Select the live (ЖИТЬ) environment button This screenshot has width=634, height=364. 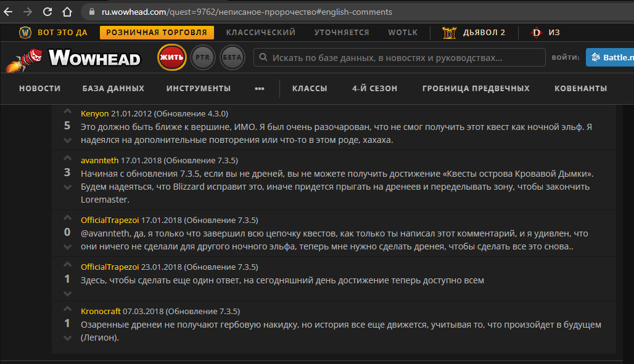172,57
